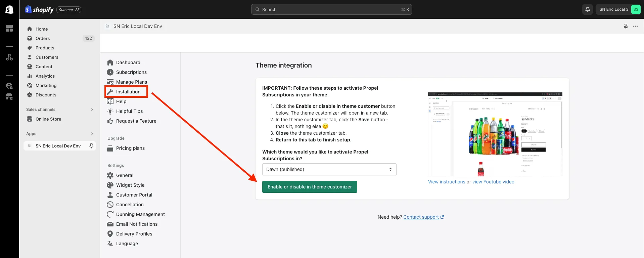
Task: Click the Search field in top bar
Action: 331,9
